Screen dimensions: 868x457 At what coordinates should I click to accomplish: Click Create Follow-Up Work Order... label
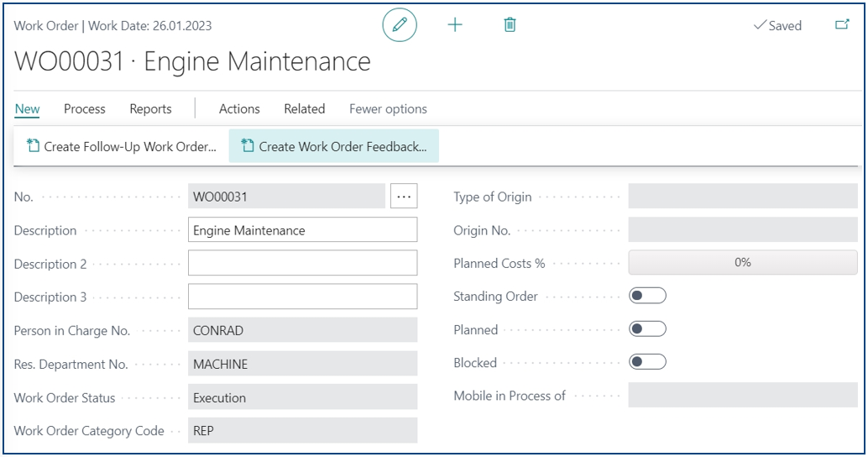coord(130,146)
